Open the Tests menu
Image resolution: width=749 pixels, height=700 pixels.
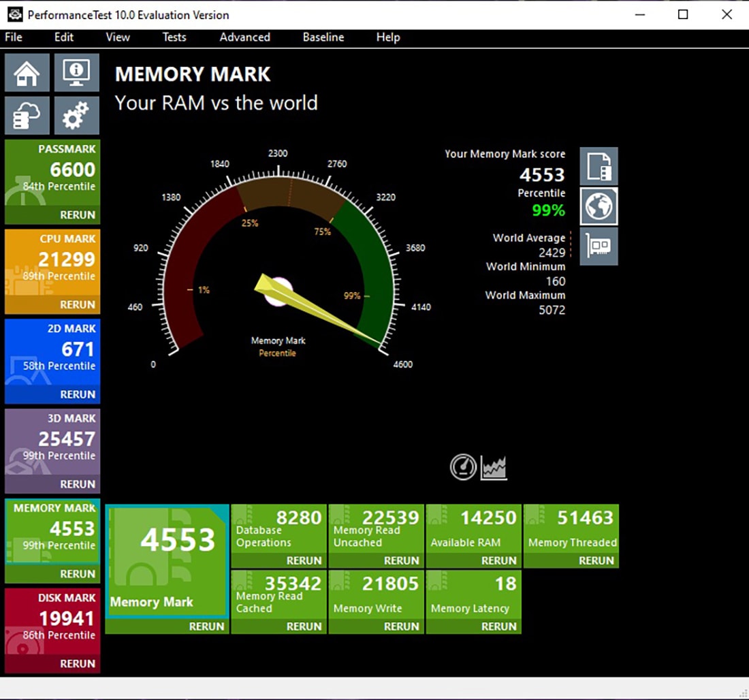point(174,37)
